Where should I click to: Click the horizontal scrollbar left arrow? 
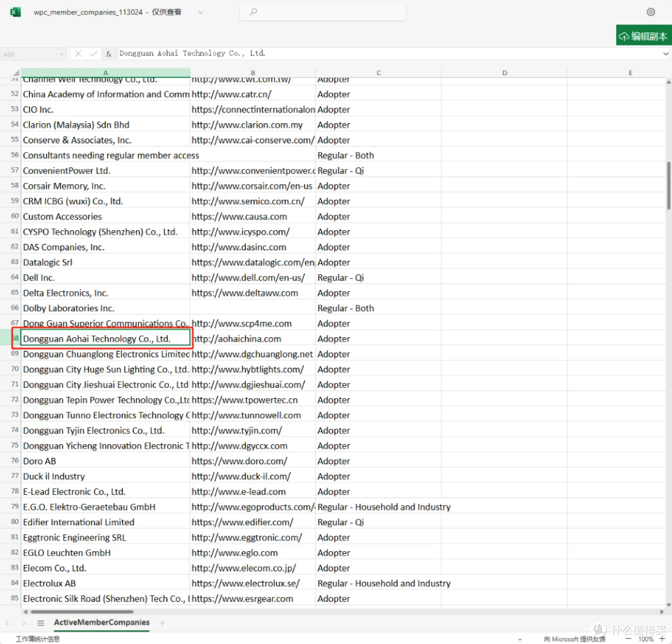[x=26, y=612]
